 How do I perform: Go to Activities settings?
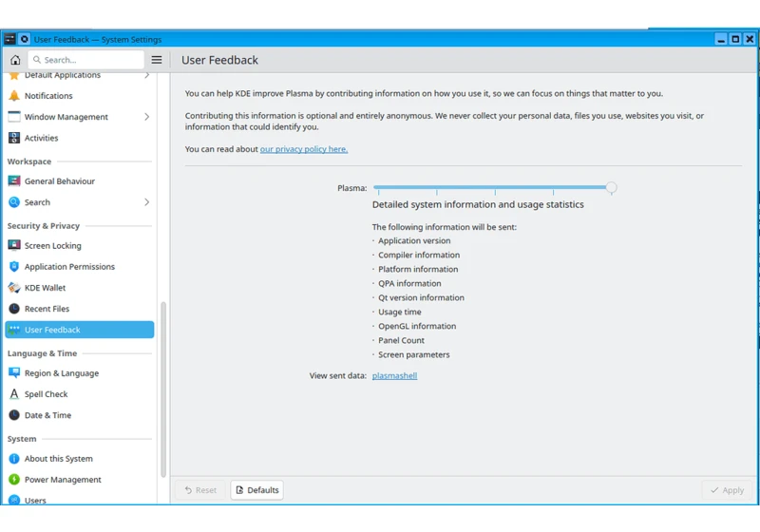(x=80, y=138)
